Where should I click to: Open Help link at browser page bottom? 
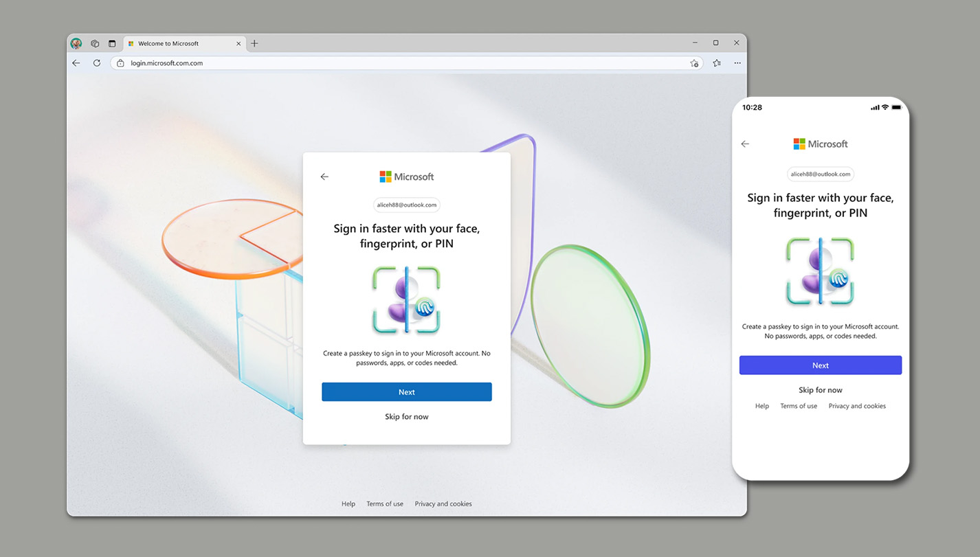coord(348,504)
